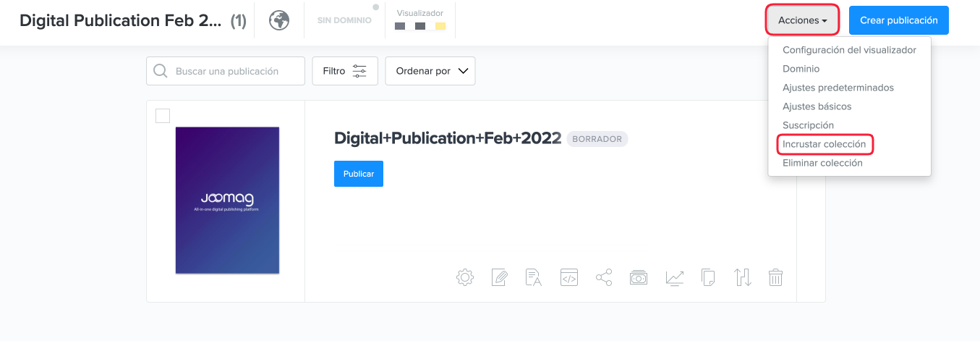This screenshot has height=341, width=980.
Task: Click the Crear publicación button
Action: [x=898, y=20]
